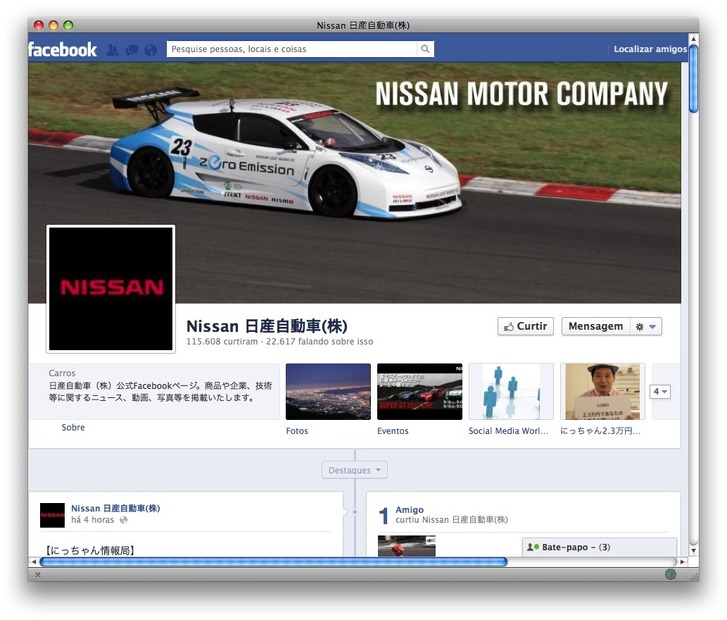This screenshot has height=620, width=727.
Task: Click the Nissan profile picture
Action: pyautogui.click(x=111, y=288)
